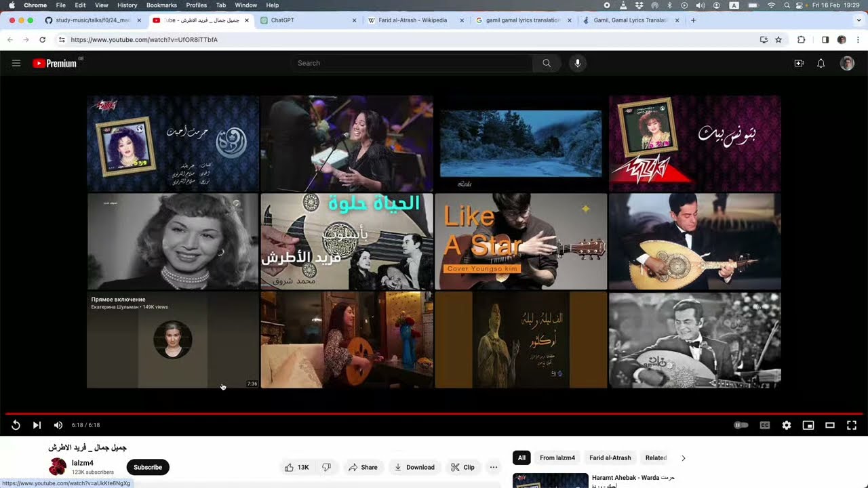The width and height of the screenshot is (868, 488).
Task: Open the lalzm4 channel avatar
Action: tap(58, 466)
